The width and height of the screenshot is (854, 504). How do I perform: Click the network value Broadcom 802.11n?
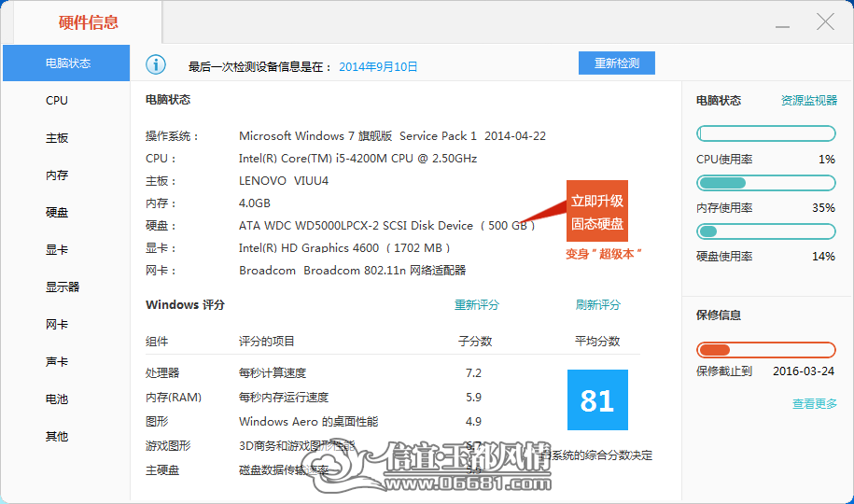point(353,271)
